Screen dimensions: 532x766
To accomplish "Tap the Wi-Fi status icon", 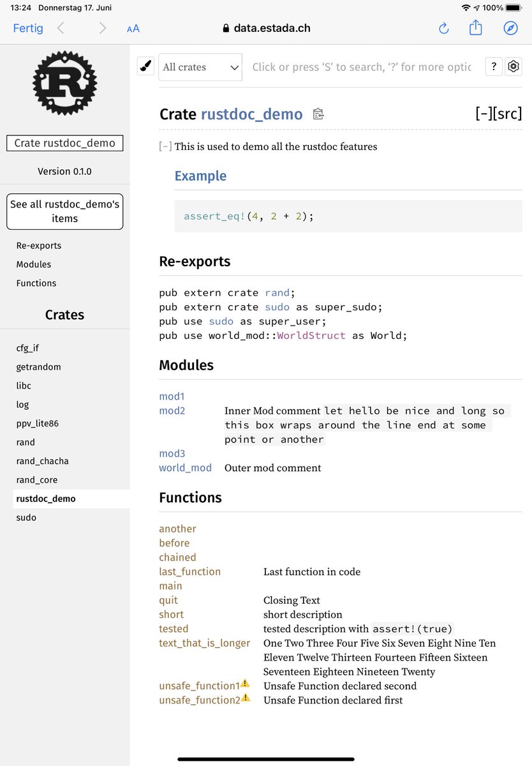I will click(x=466, y=8).
